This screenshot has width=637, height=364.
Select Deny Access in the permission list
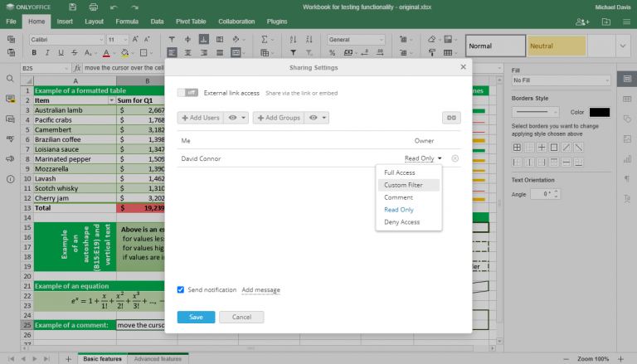point(401,222)
